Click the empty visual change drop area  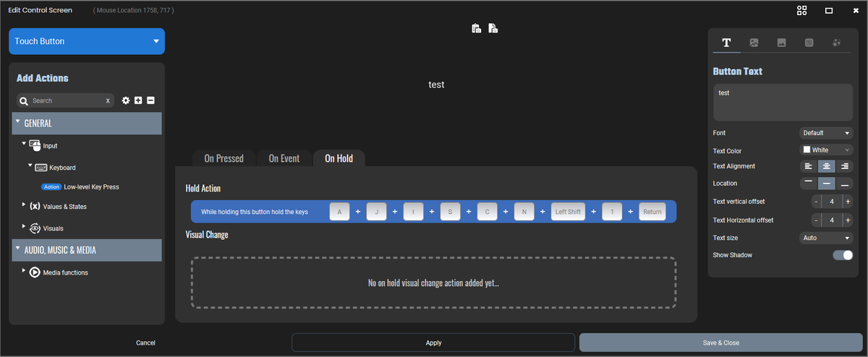[433, 283]
